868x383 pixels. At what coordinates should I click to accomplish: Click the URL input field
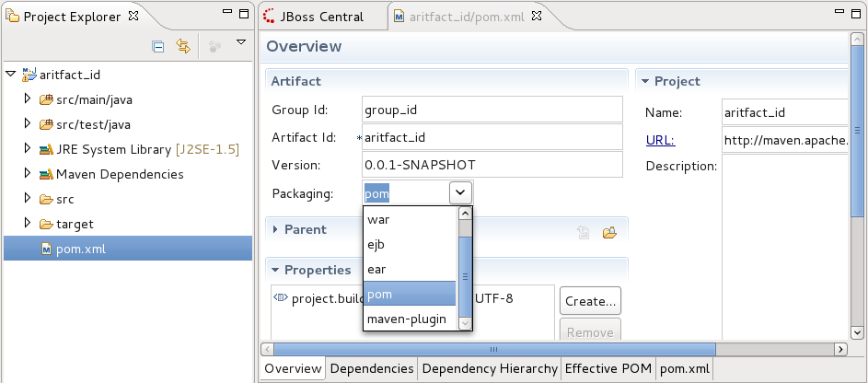pos(785,140)
